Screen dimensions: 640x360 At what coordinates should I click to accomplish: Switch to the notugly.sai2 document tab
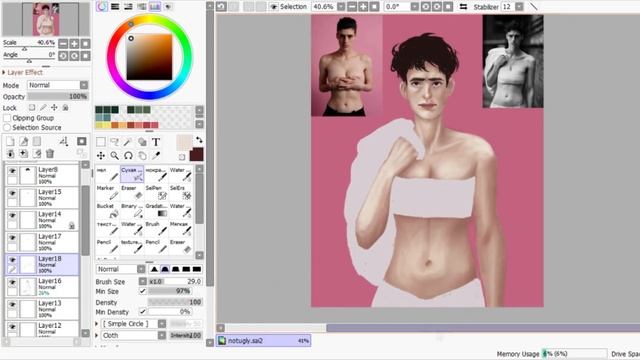click(x=264, y=340)
